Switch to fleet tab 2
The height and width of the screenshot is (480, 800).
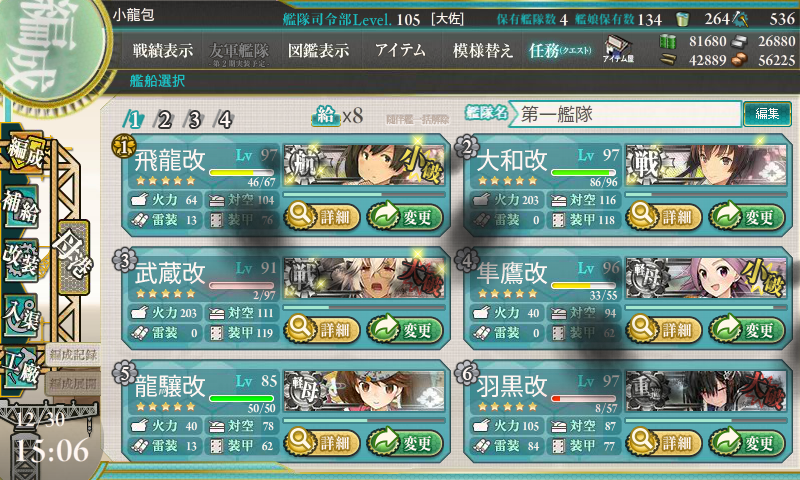(x=164, y=120)
